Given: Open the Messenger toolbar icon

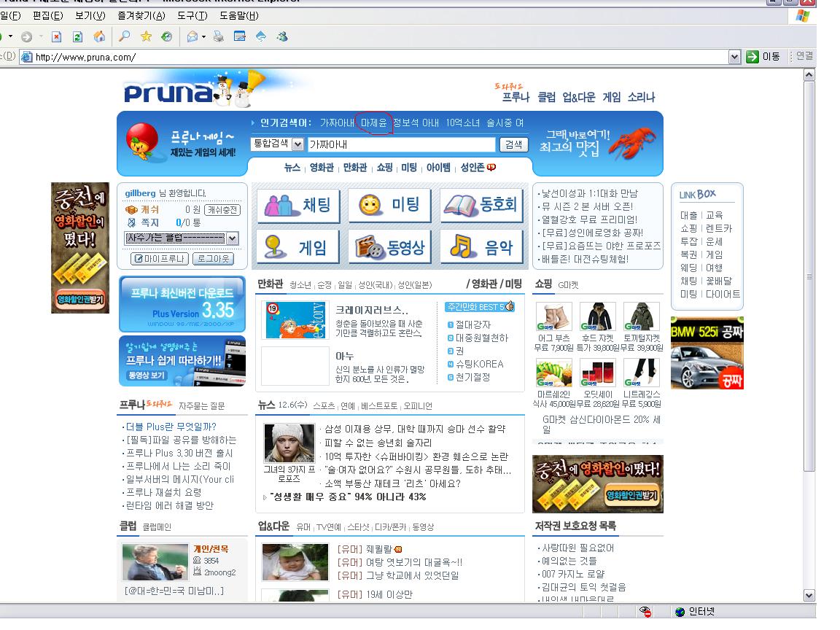Looking at the screenshot, I should [x=282, y=36].
